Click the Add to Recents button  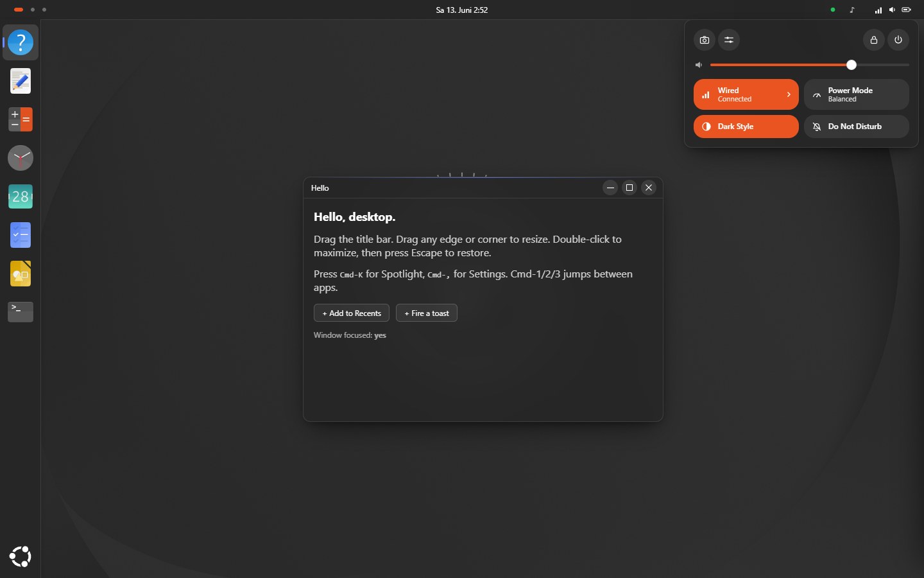coord(352,313)
